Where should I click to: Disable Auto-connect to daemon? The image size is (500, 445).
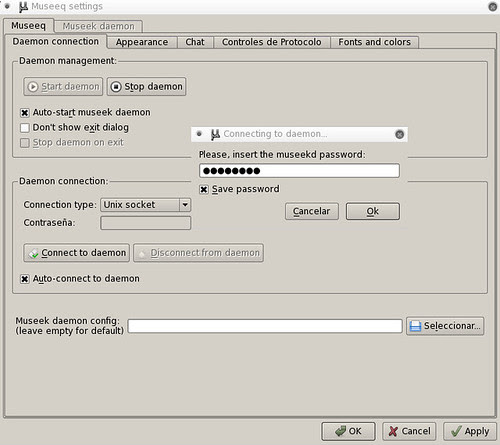[x=25, y=279]
